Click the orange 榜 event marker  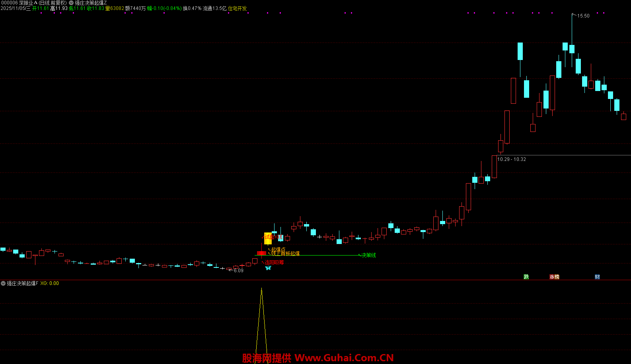(x=557, y=277)
